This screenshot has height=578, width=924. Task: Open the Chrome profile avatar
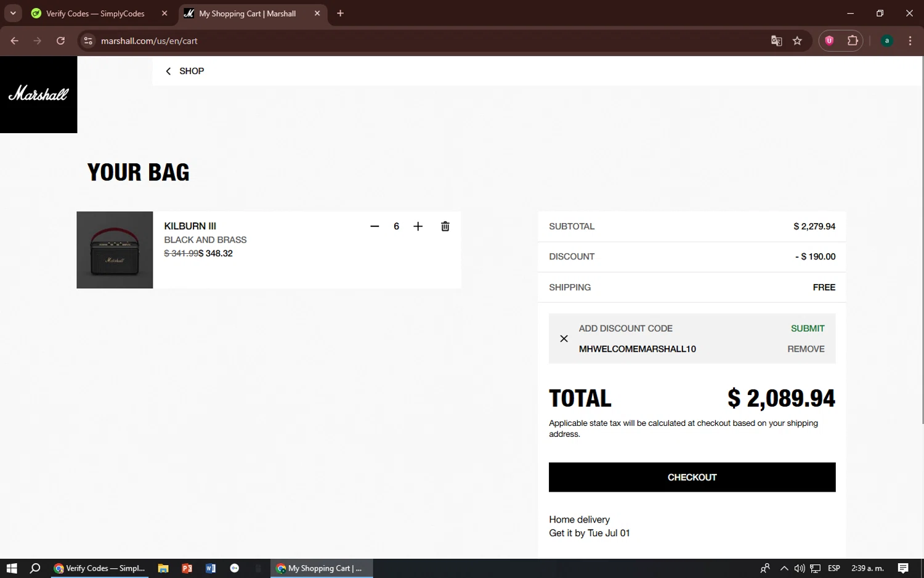[x=886, y=41]
